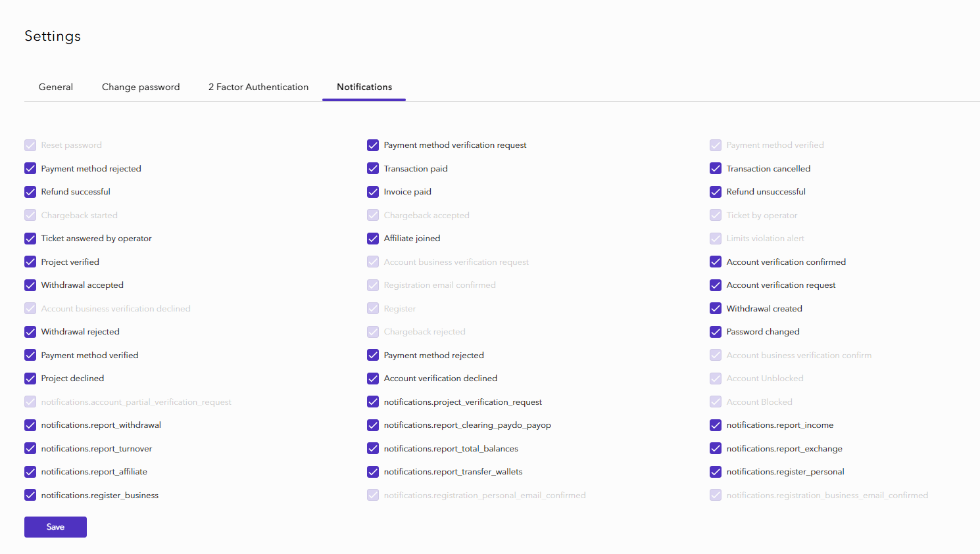Uncheck the Refund successful checkbox
The width and height of the screenshot is (980, 554).
30,192
